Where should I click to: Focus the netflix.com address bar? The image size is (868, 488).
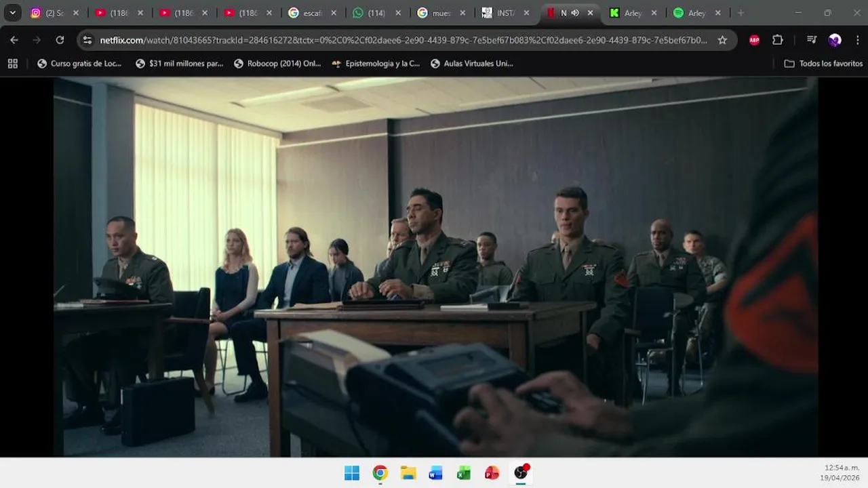[403, 40]
